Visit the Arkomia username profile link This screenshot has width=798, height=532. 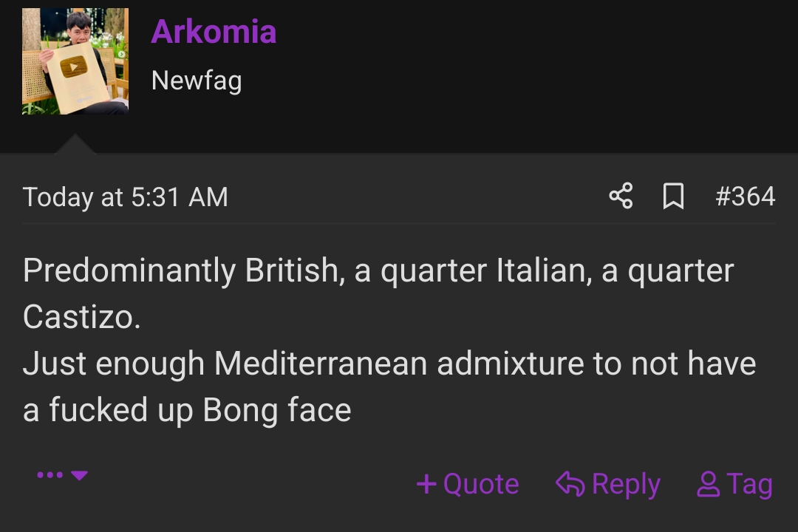[214, 31]
